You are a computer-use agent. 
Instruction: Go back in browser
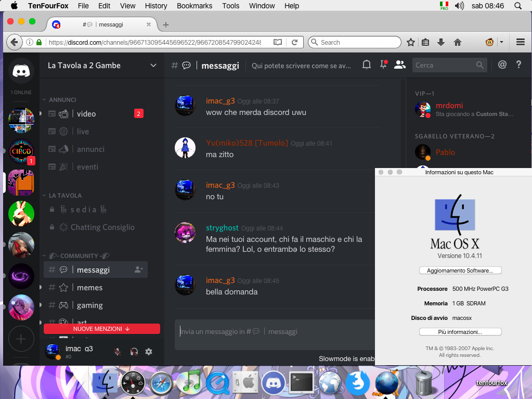tap(14, 42)
